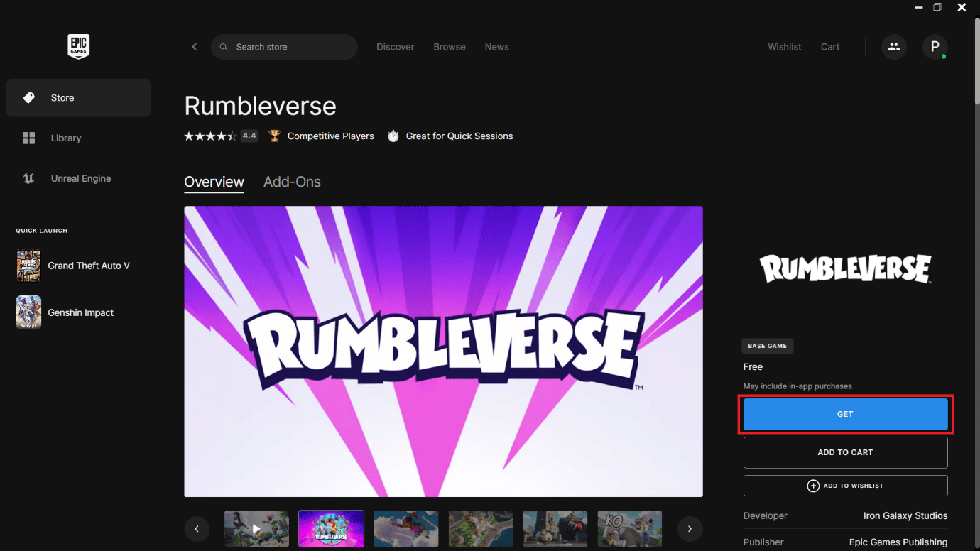Screen dimensions: 980x551
Task: Open the Wishlist
Action: coord(785,47)
